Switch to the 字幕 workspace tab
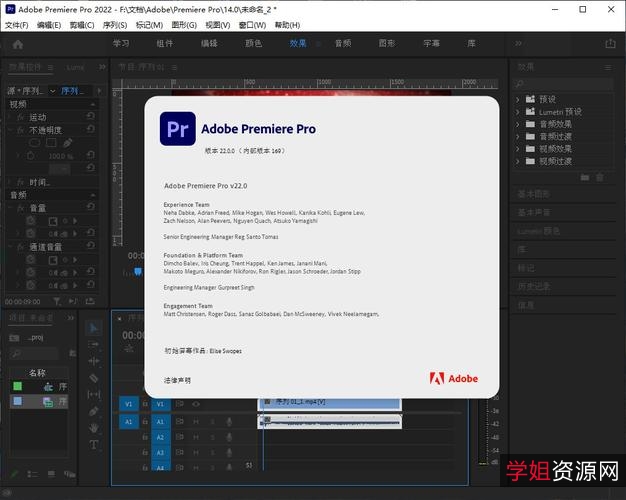 [x=432, y=43]
